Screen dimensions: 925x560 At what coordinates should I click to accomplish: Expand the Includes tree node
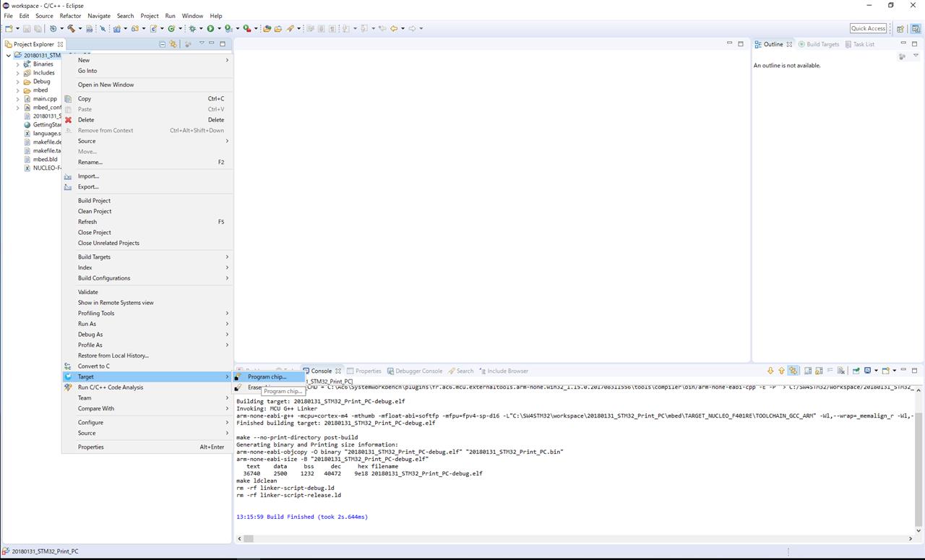(x=18, y=73)
